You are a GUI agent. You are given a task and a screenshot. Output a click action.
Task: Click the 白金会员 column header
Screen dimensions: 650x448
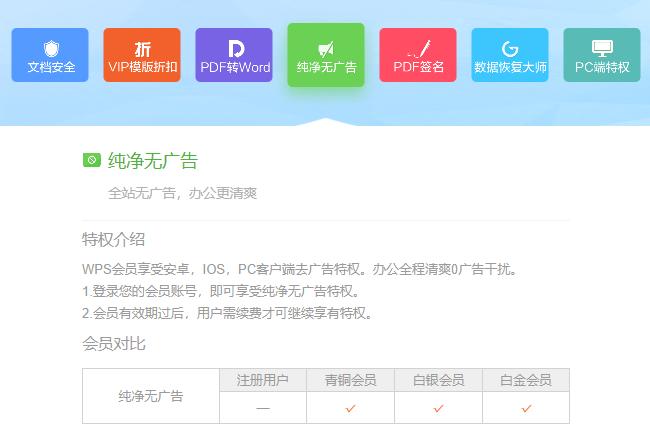click(x=526, y=380)
